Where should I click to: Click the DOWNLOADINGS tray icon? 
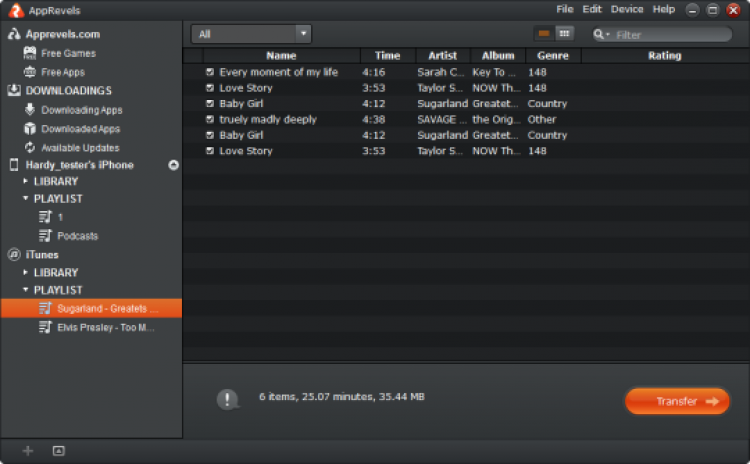14,90
